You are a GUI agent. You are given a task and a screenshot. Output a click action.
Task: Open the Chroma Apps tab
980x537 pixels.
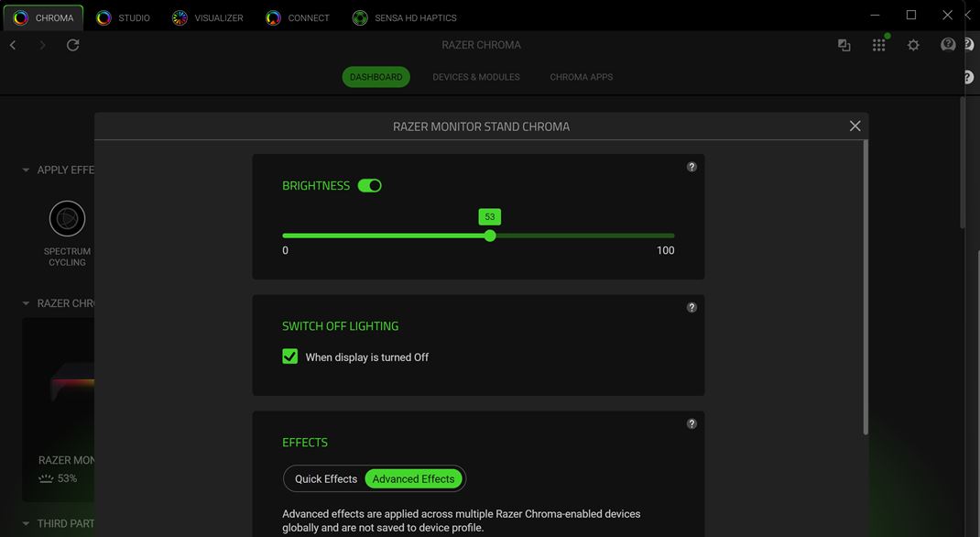(x=581, y=77)
